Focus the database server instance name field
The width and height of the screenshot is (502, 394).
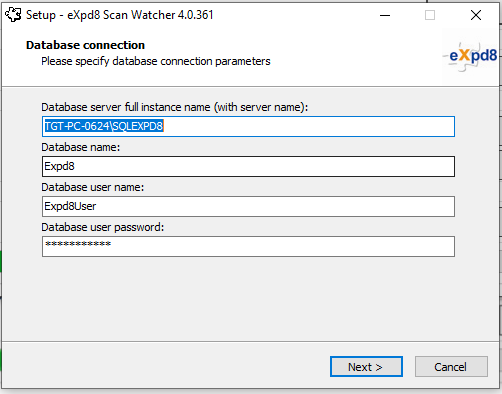click(x=248, y=126)
